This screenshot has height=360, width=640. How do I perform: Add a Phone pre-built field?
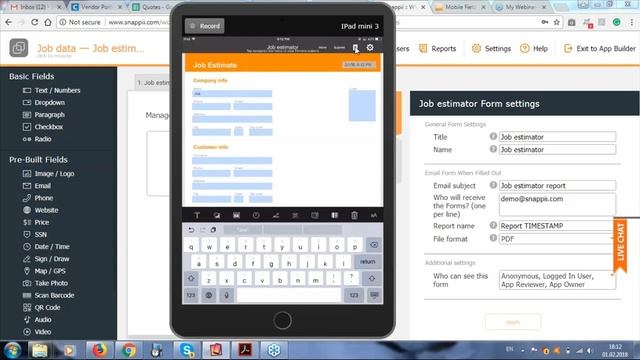tap(38, 198)
